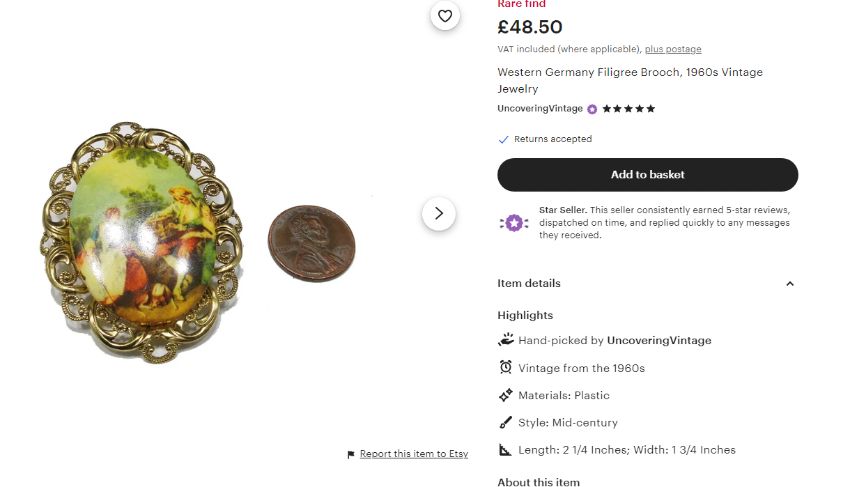Click the sparkle Materials icon

click(505, 395)
